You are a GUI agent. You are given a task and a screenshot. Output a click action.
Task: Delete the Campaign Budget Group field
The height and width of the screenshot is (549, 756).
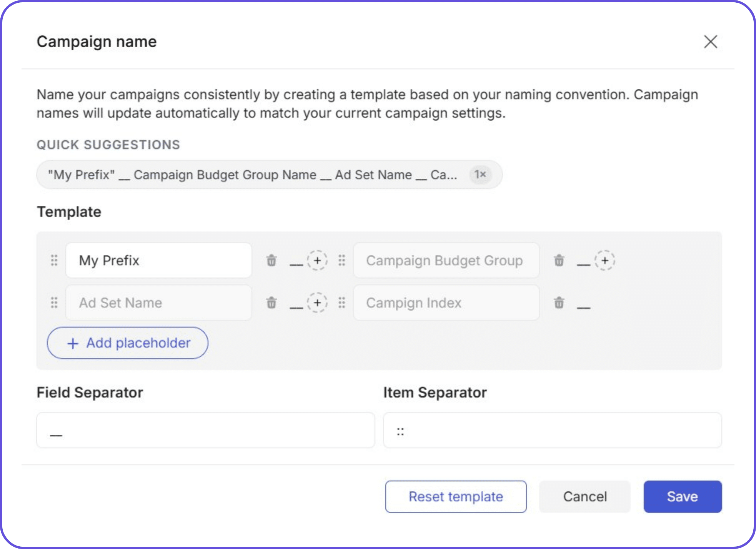(x=559, y=260)
